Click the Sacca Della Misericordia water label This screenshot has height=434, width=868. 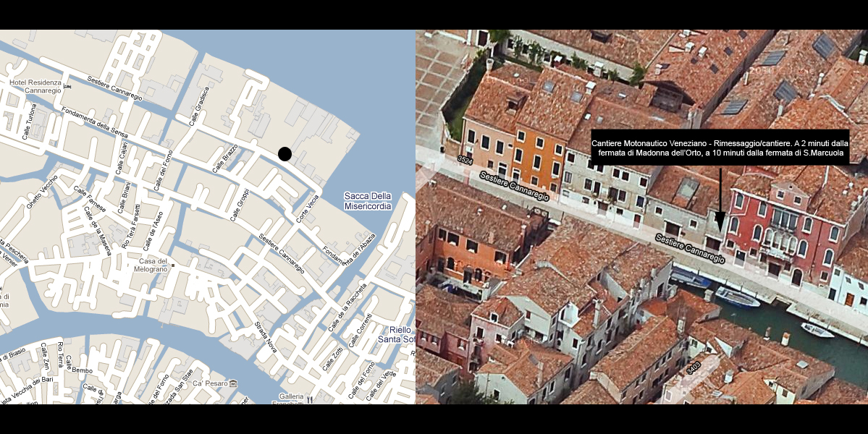(x=368, y=201)
